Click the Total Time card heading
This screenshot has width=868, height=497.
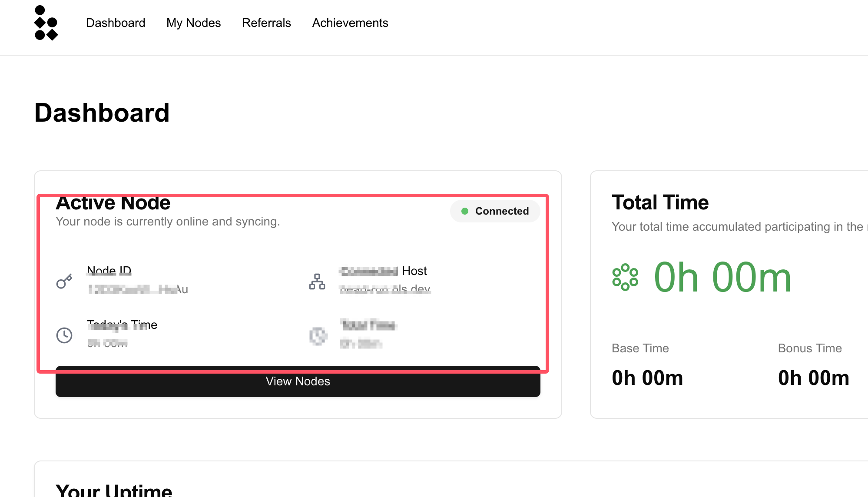[660, 202]
